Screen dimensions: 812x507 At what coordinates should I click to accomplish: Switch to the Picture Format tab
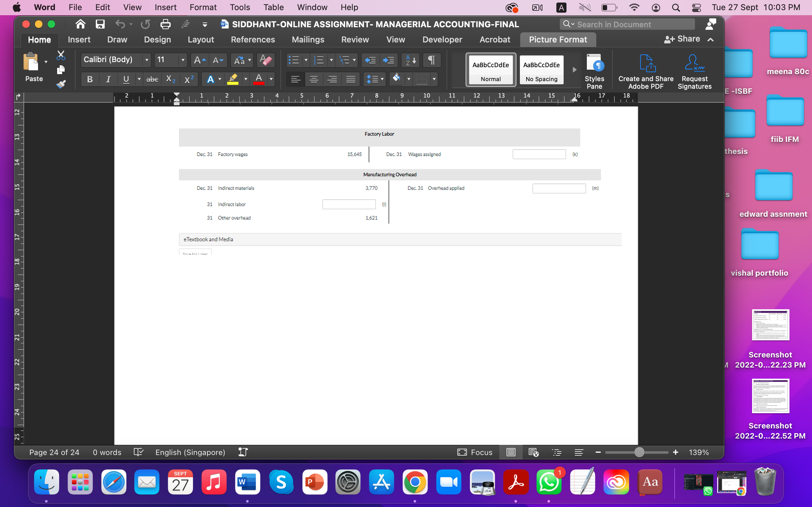coord(558,39)
